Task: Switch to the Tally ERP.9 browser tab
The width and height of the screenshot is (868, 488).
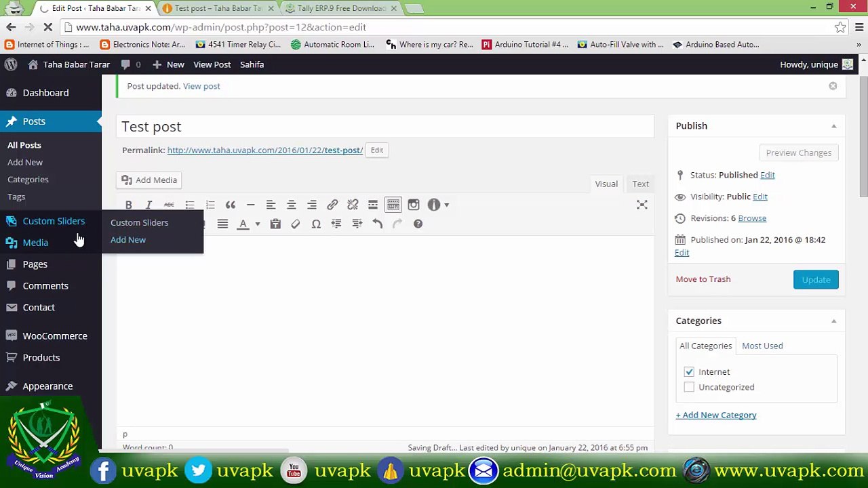Action: pyautogui.click(x=341, y=8)
